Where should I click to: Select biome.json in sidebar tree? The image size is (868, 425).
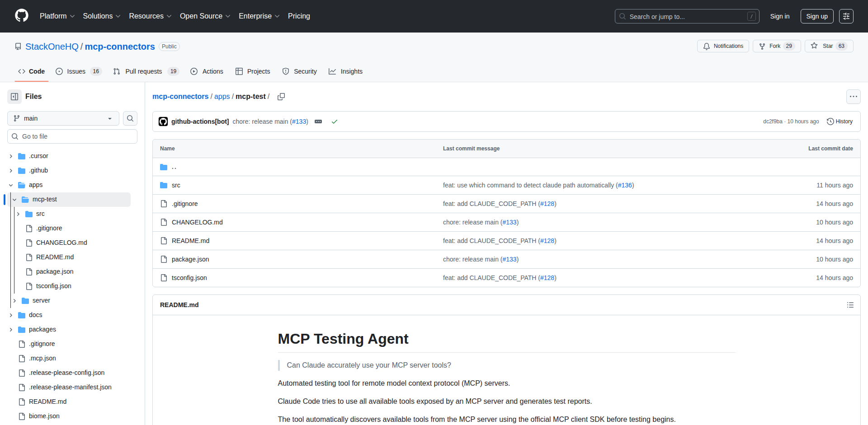(44, 416)
